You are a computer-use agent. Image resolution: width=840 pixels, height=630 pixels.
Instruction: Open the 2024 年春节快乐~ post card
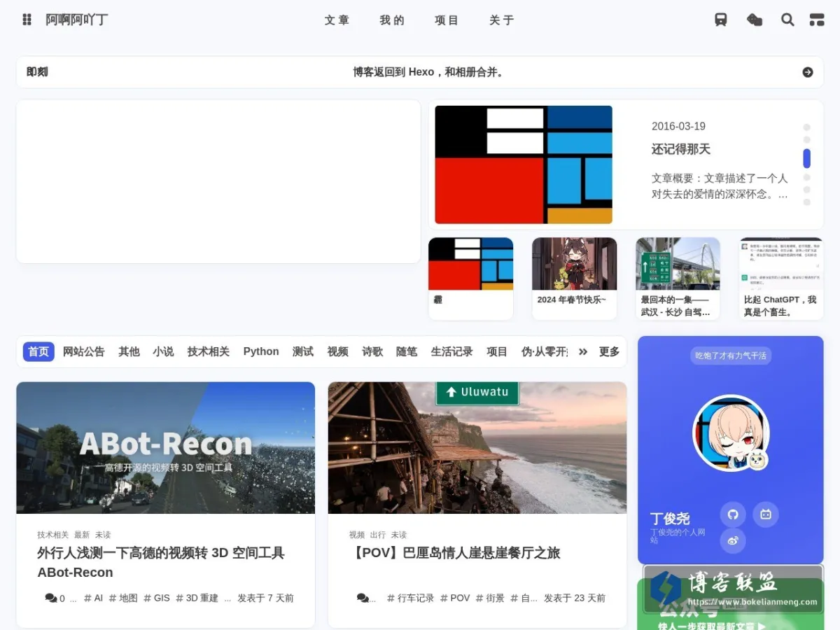(575, 279)
